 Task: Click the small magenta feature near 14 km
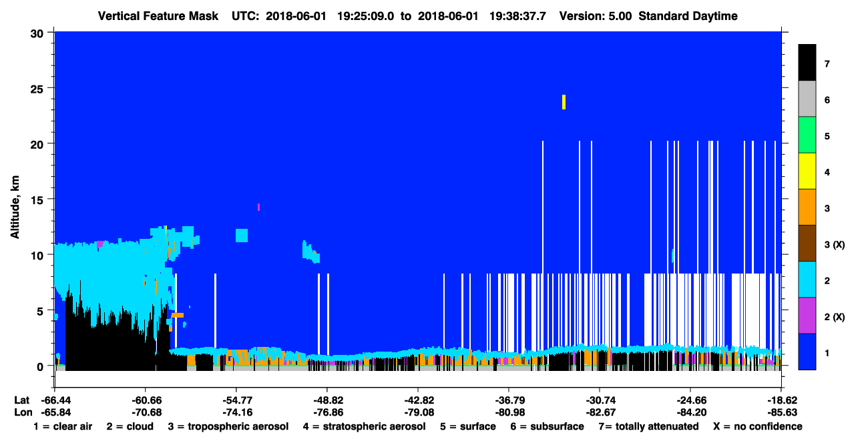258,207
